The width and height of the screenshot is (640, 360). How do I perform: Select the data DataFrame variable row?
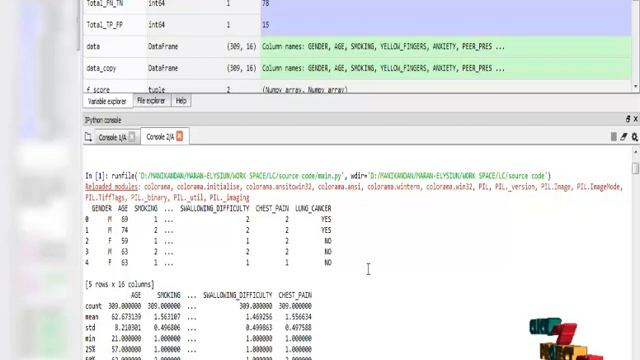pos(357,47)
